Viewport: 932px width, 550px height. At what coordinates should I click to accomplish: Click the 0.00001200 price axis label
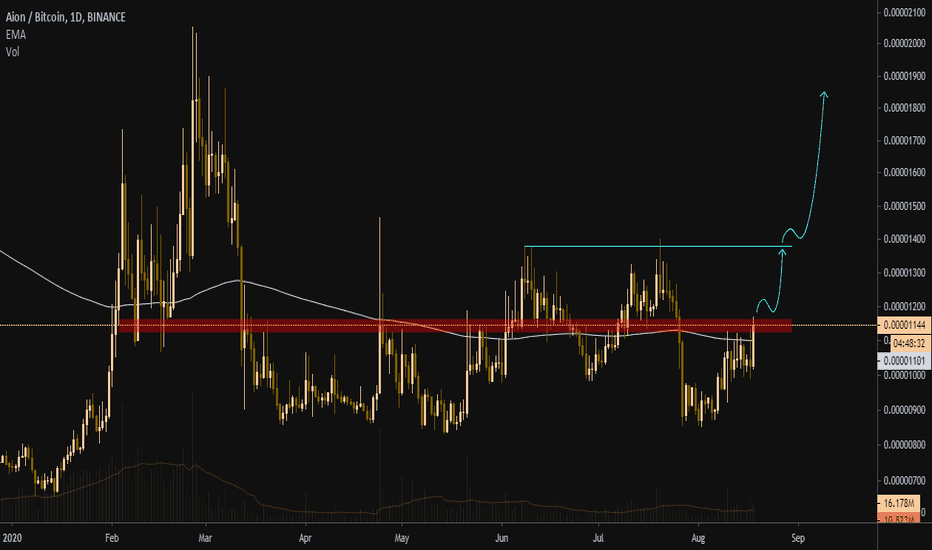click(904, 307)
